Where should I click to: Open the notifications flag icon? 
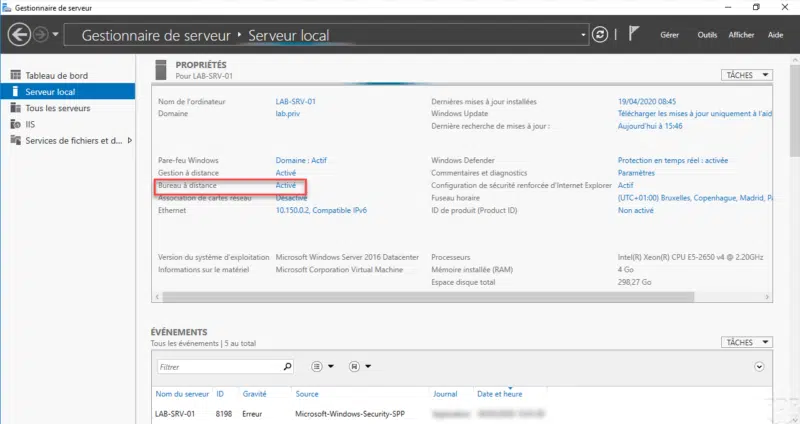pyautogui.click(x=633, y=34)
